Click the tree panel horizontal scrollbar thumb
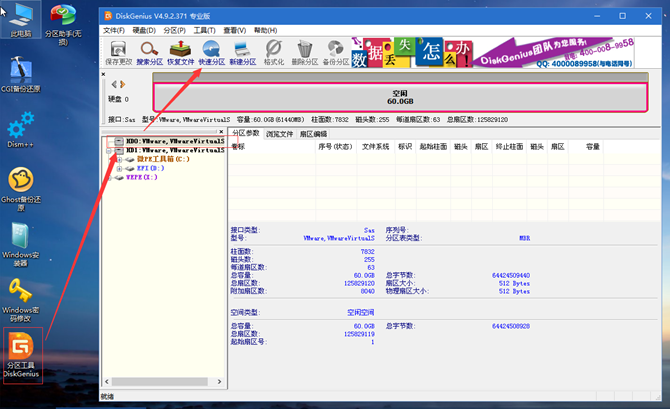This screenshot has width=670, height=409. [160, 382]
